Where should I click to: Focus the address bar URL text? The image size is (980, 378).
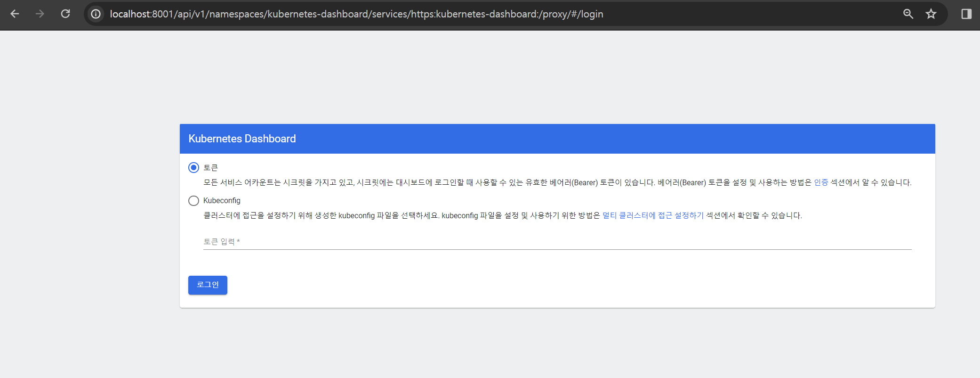tap(356, 14)
